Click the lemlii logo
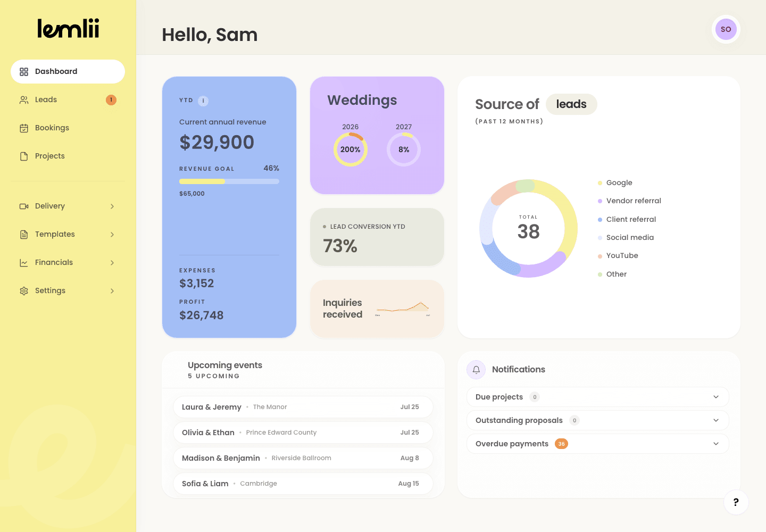The image size is (766, 532). (68, 29)
